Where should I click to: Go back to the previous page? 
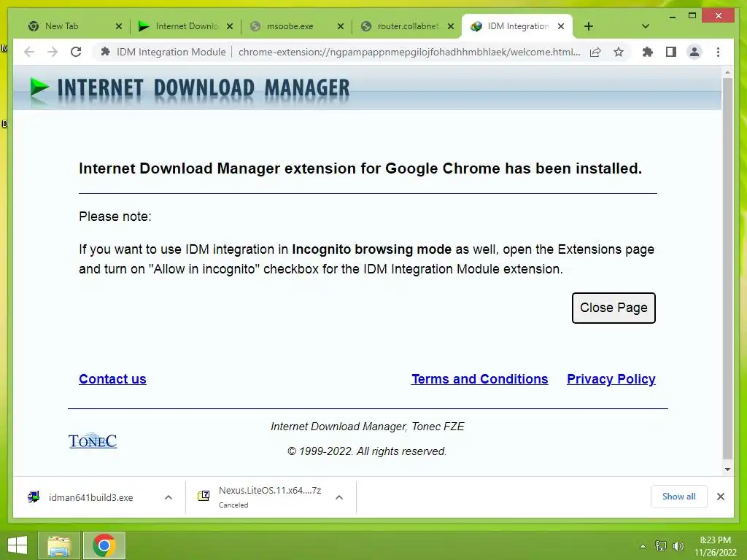coord(29,52)
